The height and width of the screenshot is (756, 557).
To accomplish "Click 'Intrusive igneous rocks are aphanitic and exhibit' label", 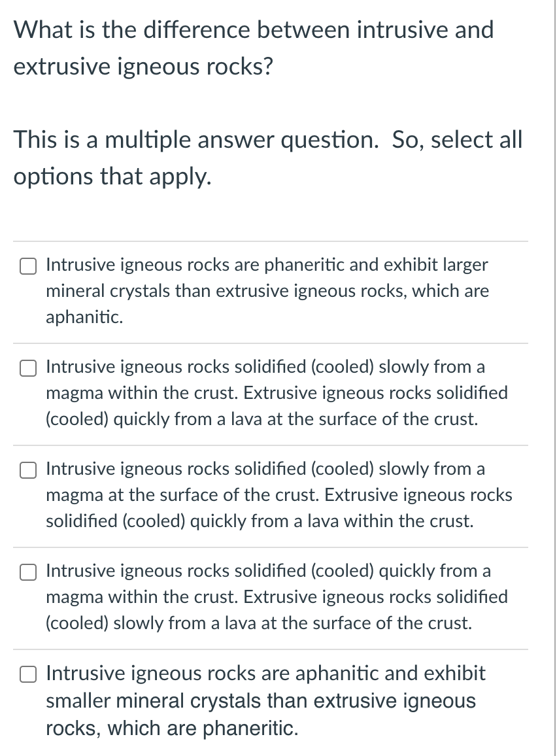I will click(x=265, y=673).
